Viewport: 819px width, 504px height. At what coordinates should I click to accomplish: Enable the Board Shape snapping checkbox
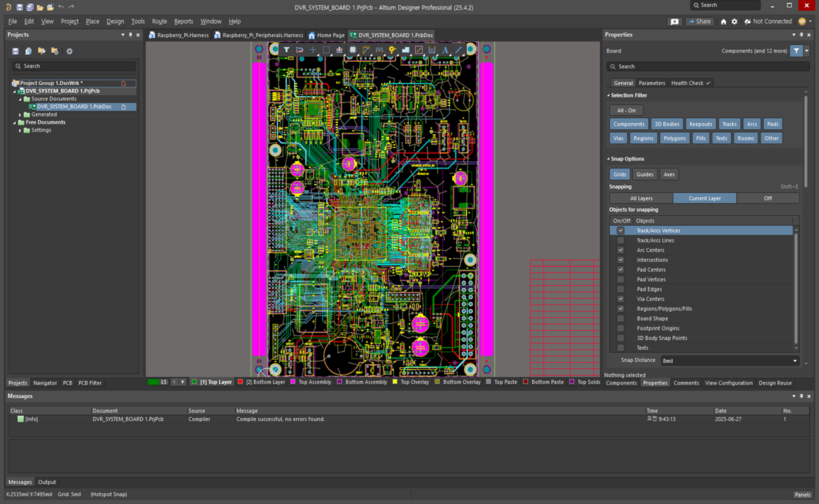tap(621, 319)
